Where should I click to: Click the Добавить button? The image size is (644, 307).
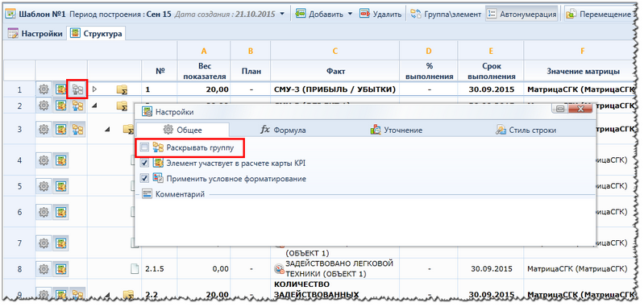coord(319,14)
